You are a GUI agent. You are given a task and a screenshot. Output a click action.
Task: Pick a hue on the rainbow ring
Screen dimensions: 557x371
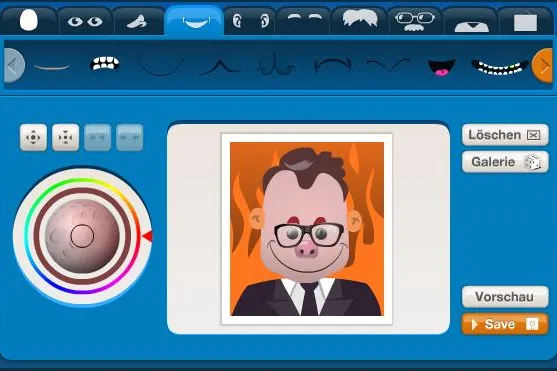pos(82,181)
